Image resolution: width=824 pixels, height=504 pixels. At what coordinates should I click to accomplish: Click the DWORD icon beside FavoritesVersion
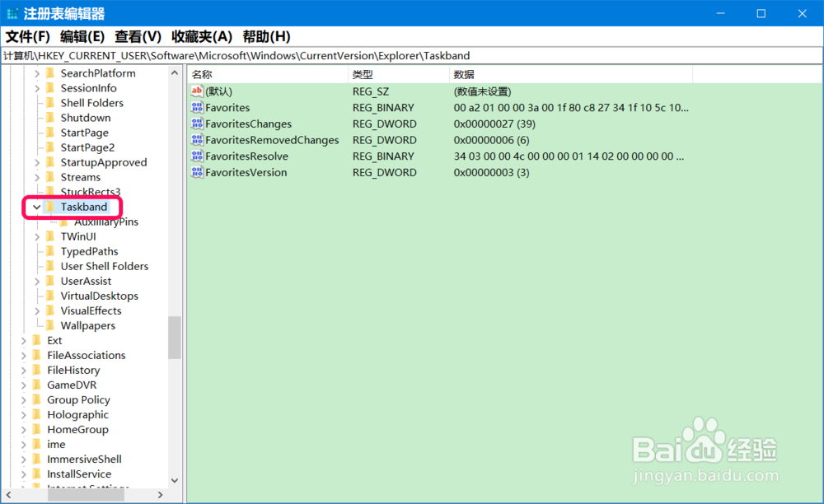(197, 172)
